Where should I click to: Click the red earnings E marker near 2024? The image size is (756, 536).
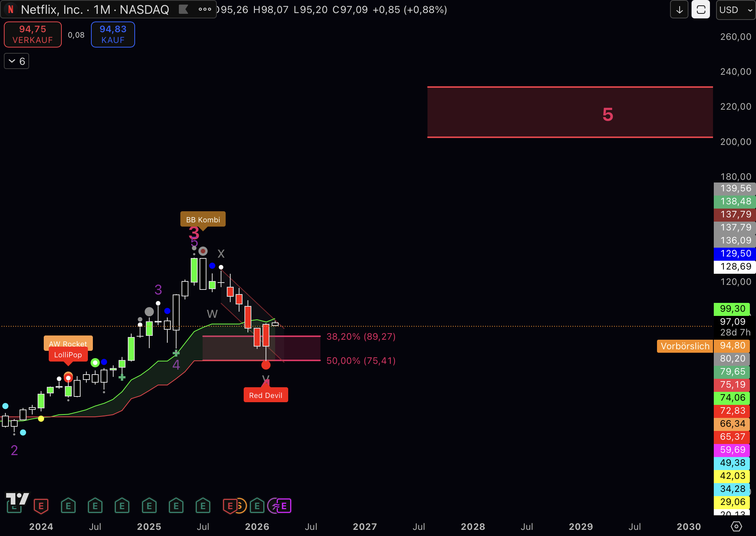[x=41, y=506]
